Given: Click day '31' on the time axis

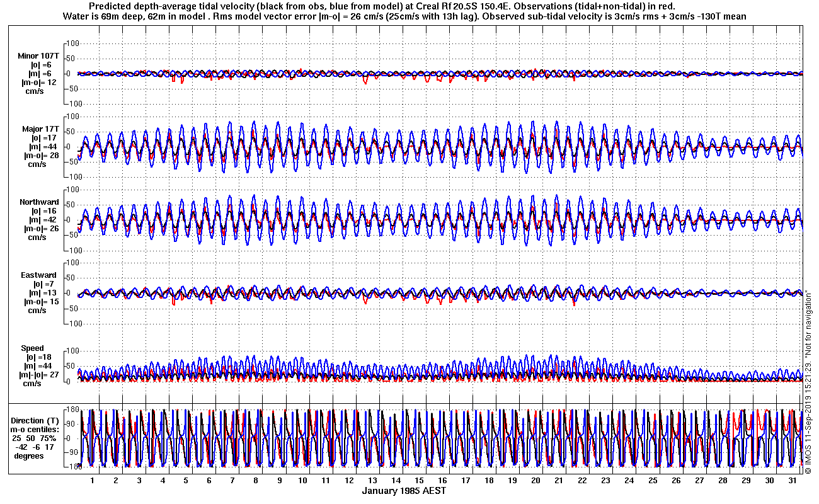Looking at the screenshot, I should click(x=792, y=480).
